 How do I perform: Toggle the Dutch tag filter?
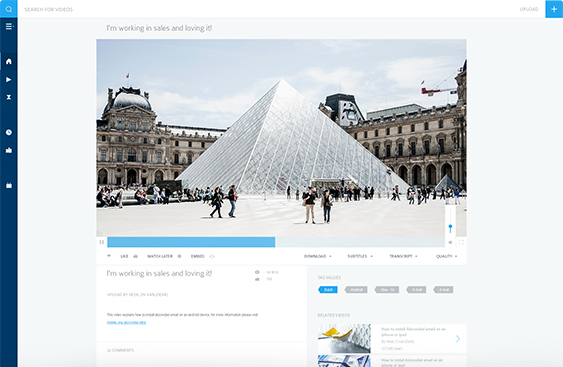(328, 289)
